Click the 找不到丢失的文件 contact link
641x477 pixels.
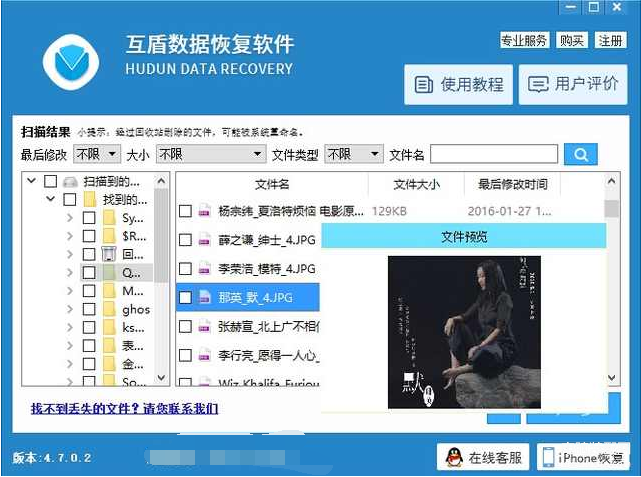(125, 408)
